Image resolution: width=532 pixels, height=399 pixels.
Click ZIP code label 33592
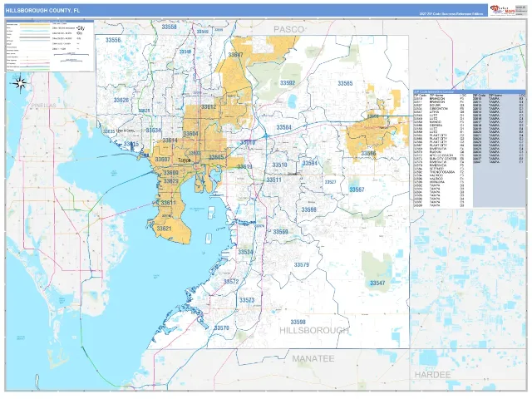coord(288,83)
